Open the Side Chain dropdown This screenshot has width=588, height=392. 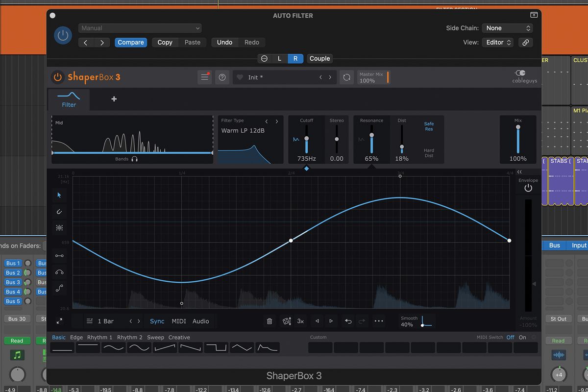(x=507, y=28)
